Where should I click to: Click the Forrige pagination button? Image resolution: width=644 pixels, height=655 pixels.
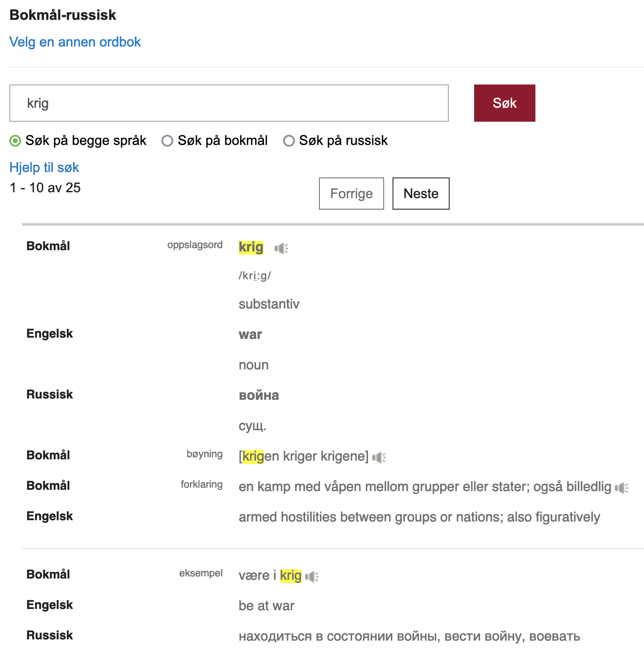[352, 194]
